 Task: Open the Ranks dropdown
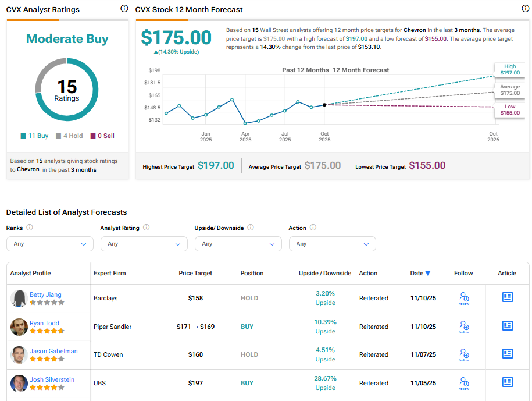coord(50,244)
